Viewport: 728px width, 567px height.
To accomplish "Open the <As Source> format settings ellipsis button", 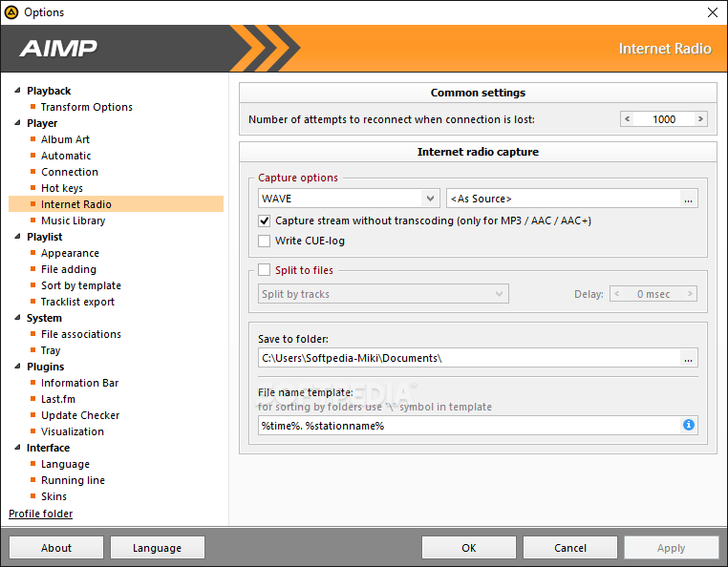I will tap(688, 199).
